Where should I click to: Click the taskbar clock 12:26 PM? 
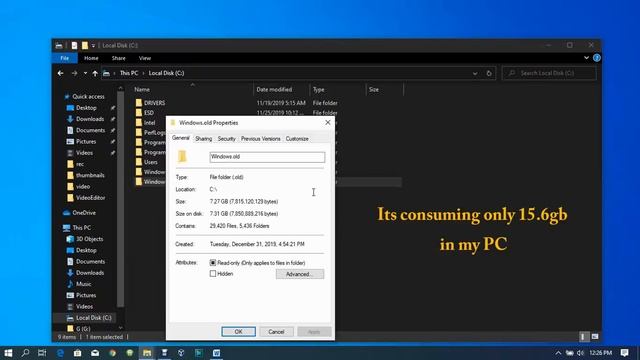click(x=600, y=353)
